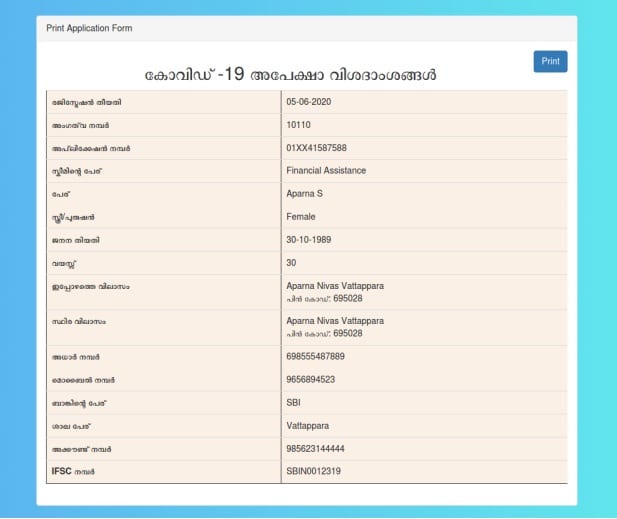The width and height of the screenshot is (617, 519).
Task: Click the blue Print button
Action: point(550,61)
